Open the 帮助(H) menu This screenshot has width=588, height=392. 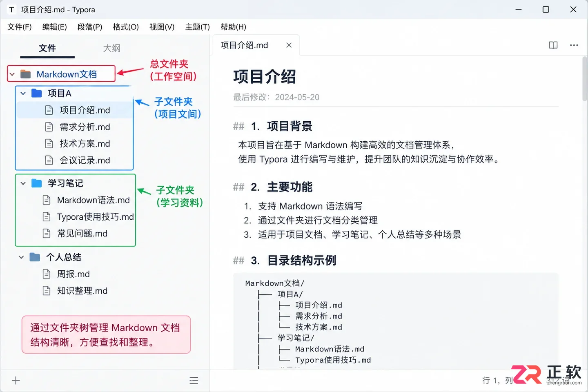(234, 27)
